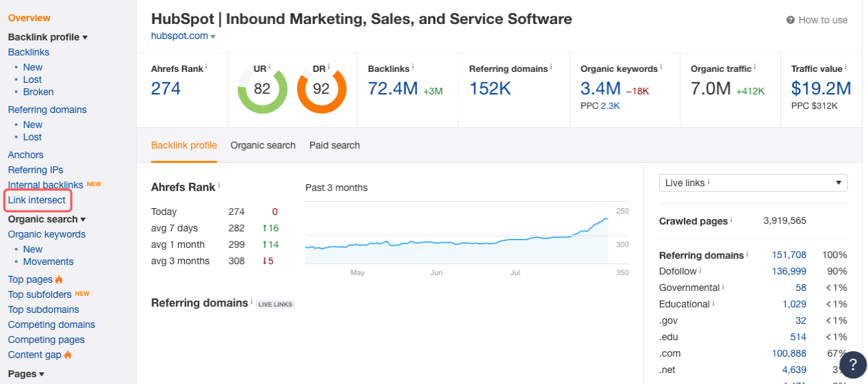Open Broken backlinks in sidebar
The height and width of the screenshot is (384, 868).
coord(38,92)
